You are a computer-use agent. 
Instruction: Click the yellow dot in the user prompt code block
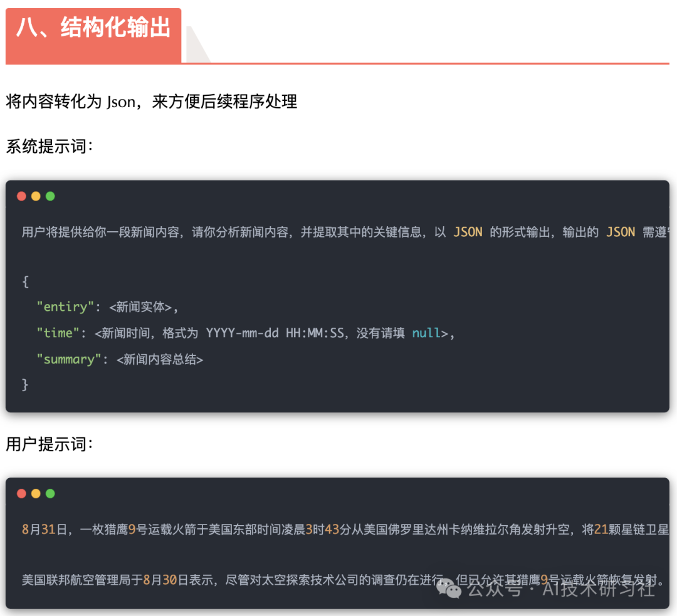[x=36, y=493]
